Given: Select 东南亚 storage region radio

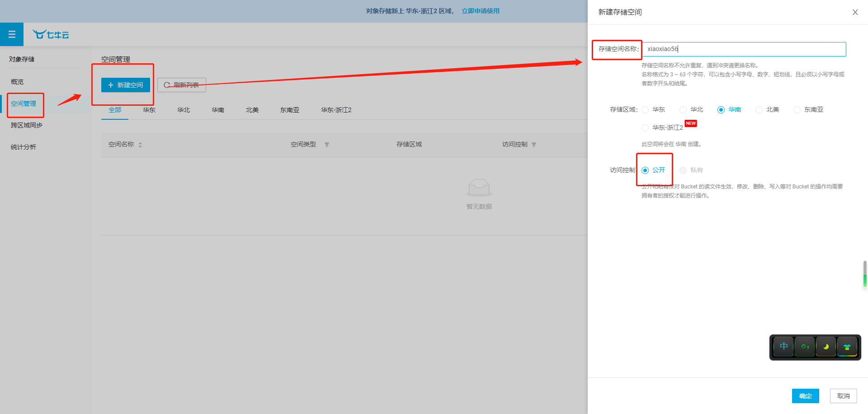Looking at the screenshot, I should pos(797,110).
